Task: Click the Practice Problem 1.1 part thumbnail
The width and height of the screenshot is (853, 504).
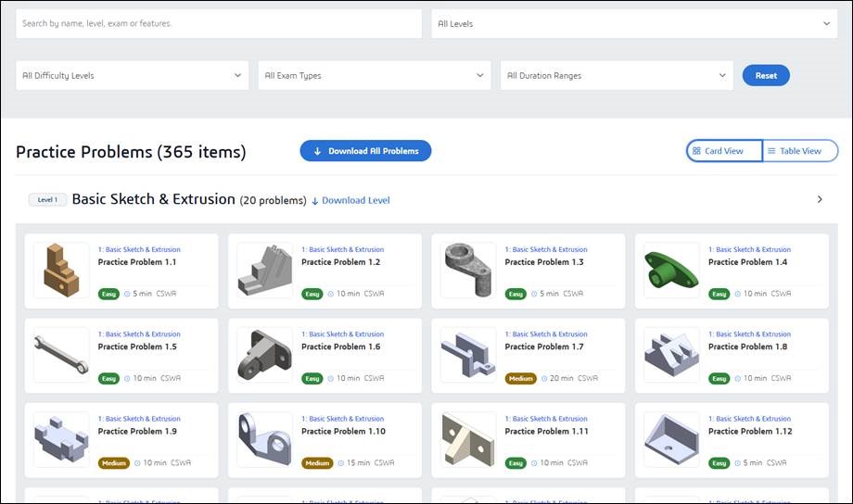Action: click(61, 270)
